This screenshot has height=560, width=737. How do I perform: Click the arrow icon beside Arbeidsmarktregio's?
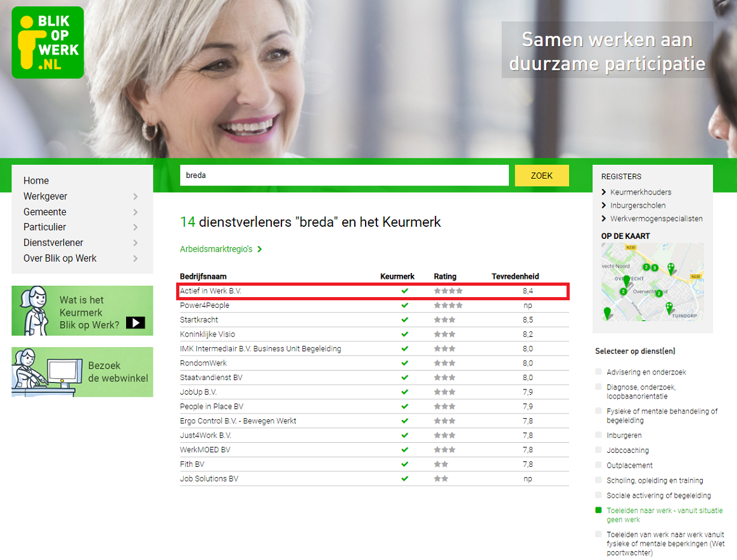260,250
